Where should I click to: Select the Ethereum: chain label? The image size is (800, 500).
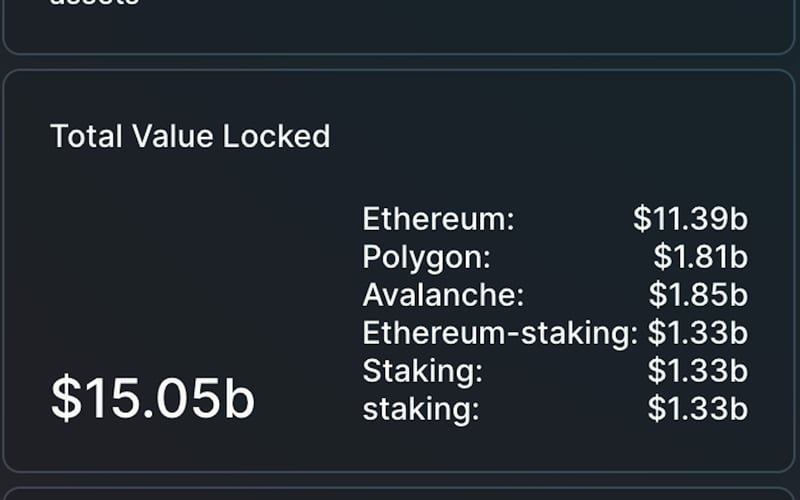(x=438, y=219)
